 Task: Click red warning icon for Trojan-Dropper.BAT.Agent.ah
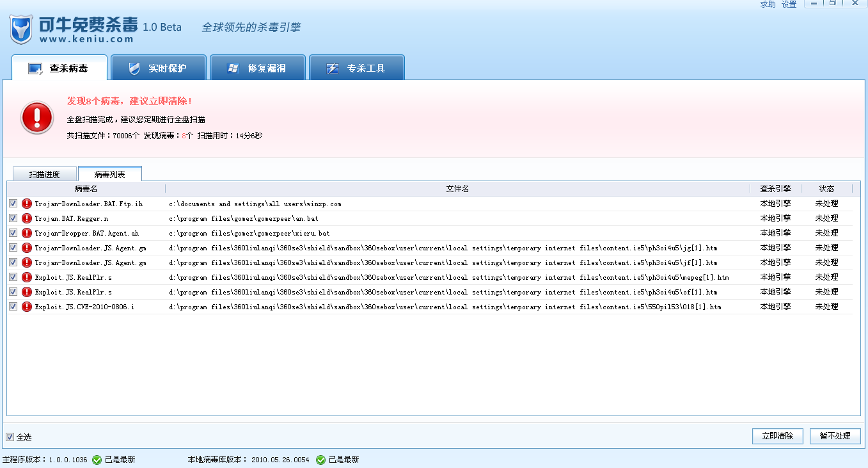26,233
